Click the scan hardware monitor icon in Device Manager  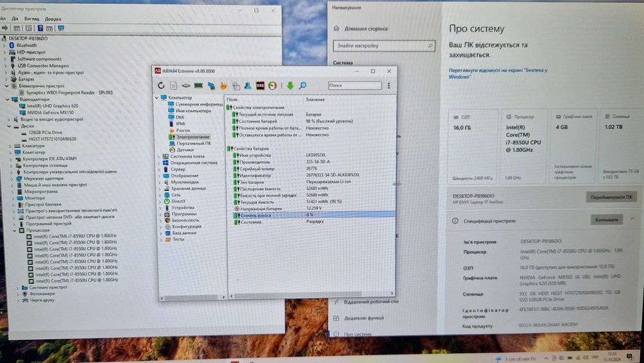coord(61,28)
